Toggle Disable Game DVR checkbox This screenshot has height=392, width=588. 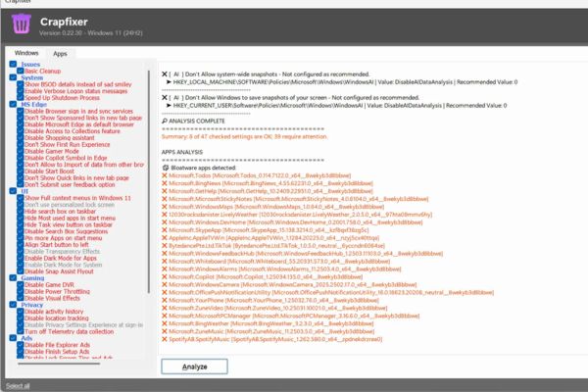(21, 285)
